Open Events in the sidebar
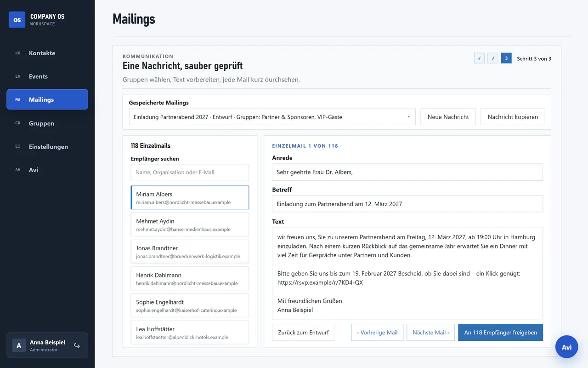This screenshot has width=588, height=368. [47, 76]
